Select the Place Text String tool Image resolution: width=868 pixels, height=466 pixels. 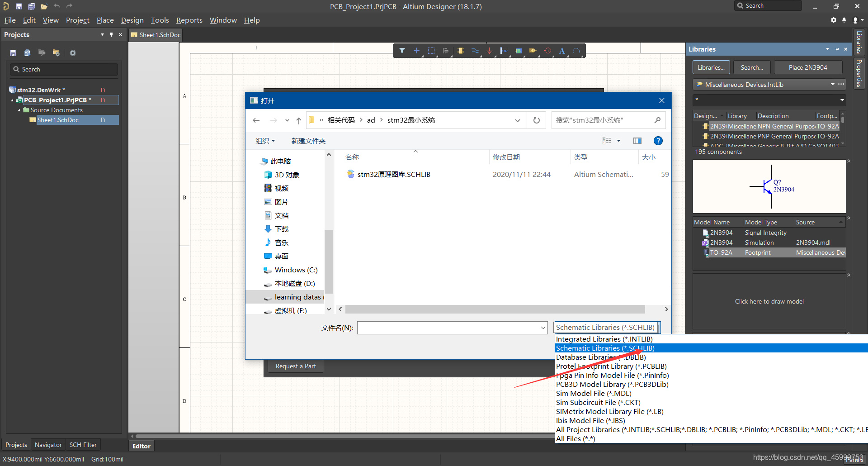click(x=562, y=51)
